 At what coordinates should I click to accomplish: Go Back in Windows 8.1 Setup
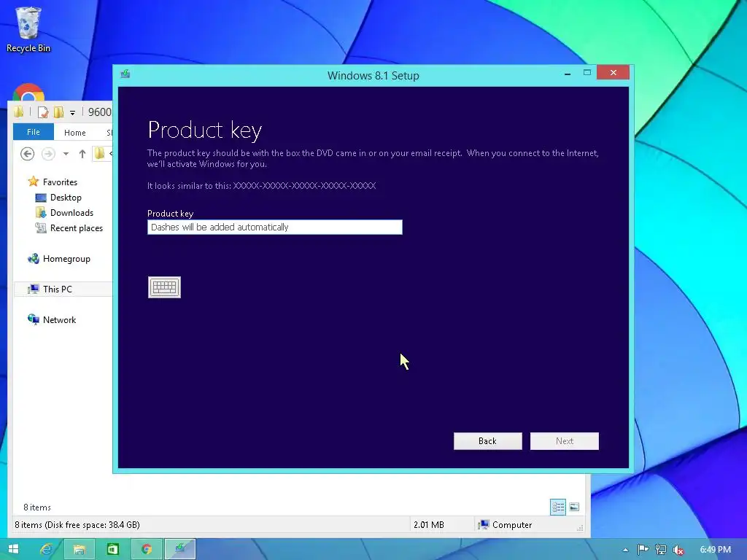pos(488,441)
